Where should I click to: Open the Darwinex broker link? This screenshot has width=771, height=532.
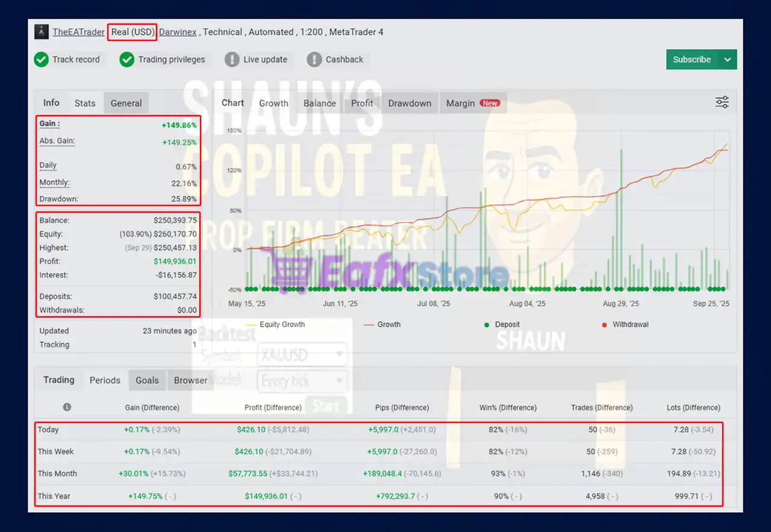click(x=178, y=32)
